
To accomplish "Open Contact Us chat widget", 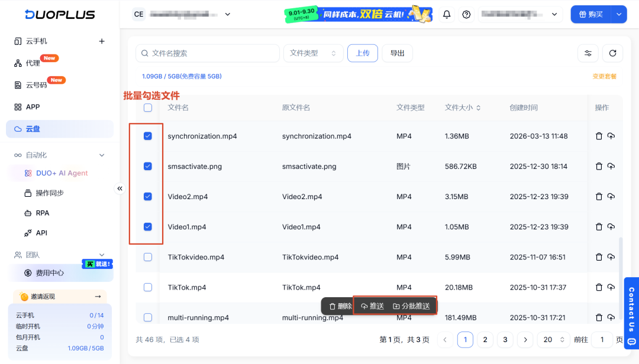I will tap(631, 313).
